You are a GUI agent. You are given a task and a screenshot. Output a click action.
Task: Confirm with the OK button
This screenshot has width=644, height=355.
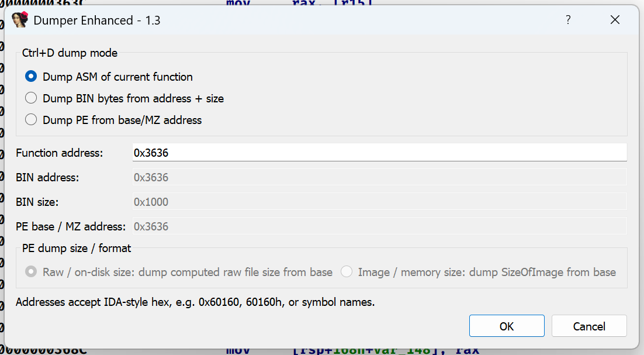507,326
